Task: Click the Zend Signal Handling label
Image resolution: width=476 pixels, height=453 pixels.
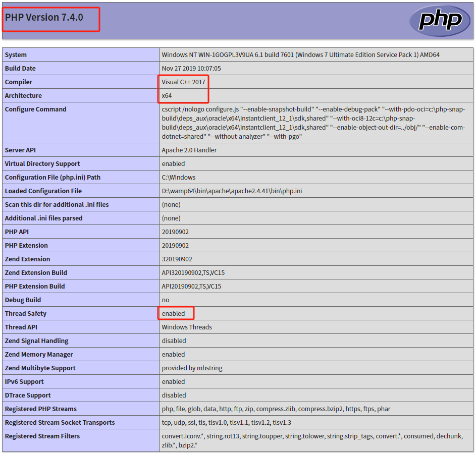Action: [36, 341]
